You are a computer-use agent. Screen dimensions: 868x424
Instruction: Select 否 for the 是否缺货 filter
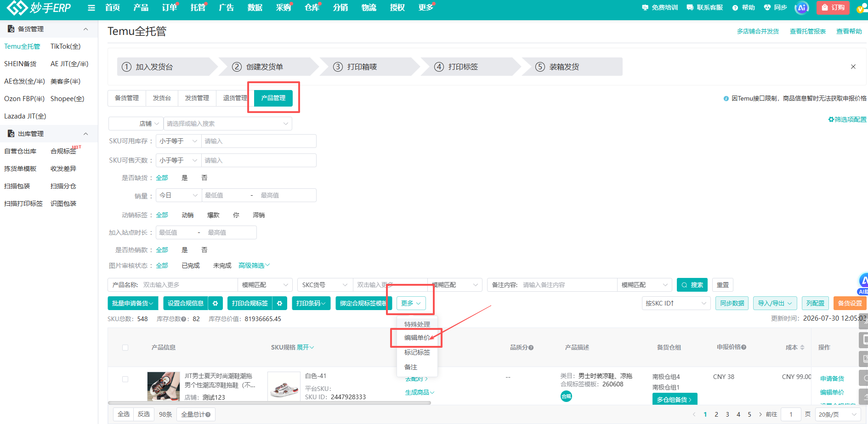click(204, 178)
